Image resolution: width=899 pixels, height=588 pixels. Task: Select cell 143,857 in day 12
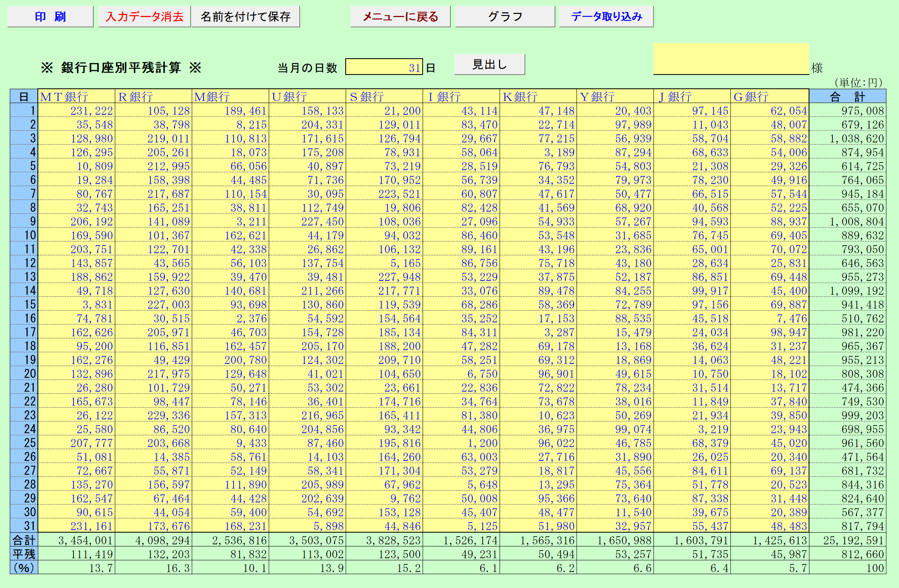tap(77, 263)
